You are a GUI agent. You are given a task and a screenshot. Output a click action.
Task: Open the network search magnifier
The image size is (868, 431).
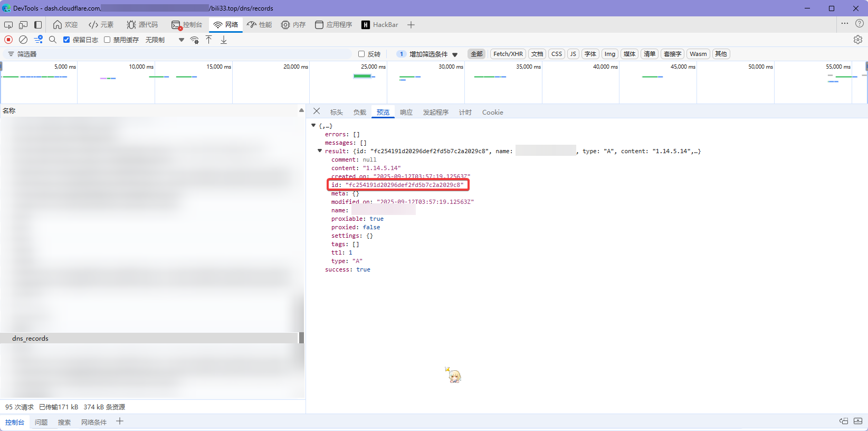pos(53,40)
